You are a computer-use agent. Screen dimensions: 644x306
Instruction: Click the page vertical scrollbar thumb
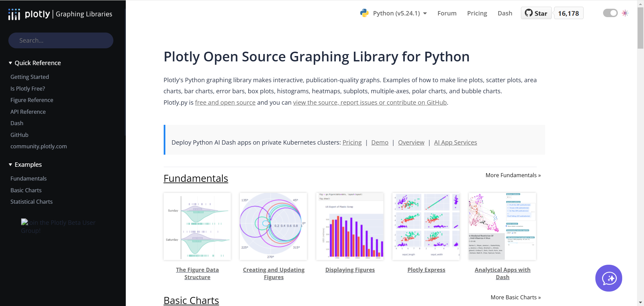640,28
